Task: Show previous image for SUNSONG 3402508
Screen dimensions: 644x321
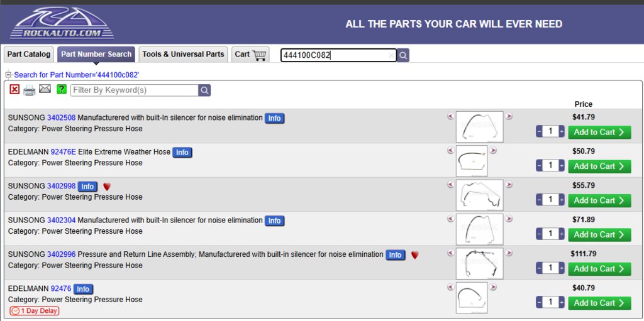Action: 450,117
